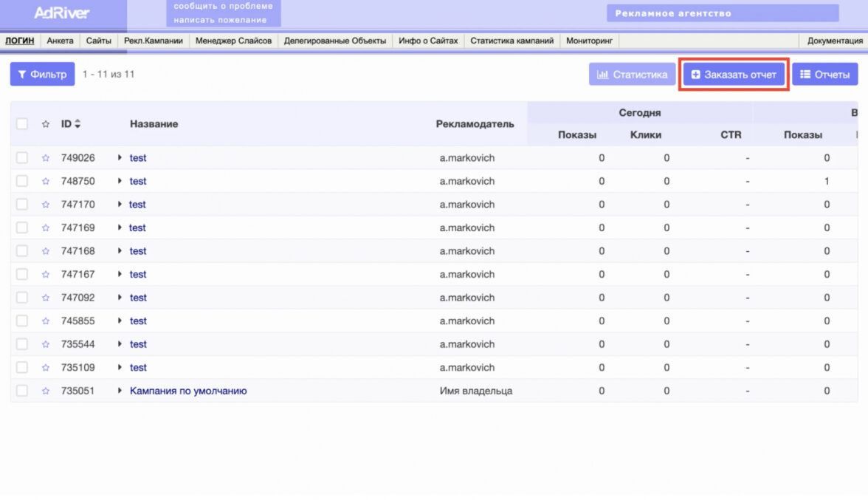Click the 'Заказать отчет' button
The width and height of the screenshot is (868, 500).
click(734, 75)
